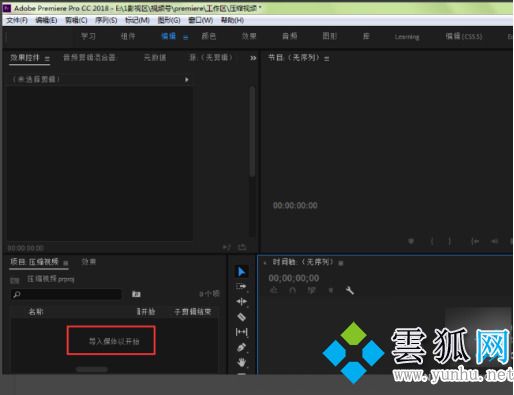This screenshot has width=514, height=395.
Task: Select the Track Select Forward tool
Action: coord(241,287)
